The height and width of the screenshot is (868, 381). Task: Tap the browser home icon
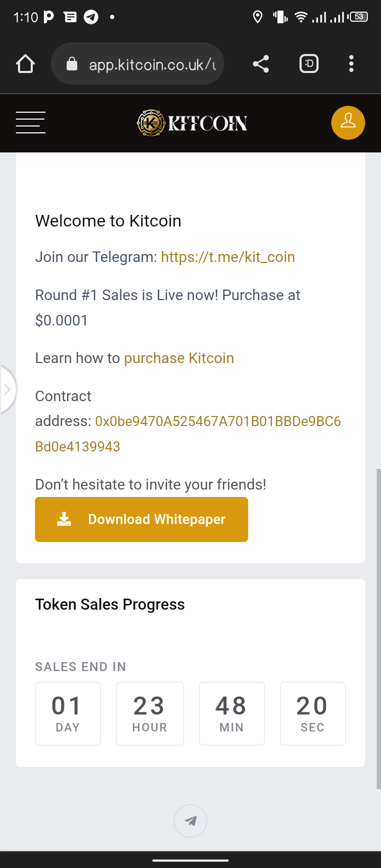pyautogui.click(x=25, y=64)
